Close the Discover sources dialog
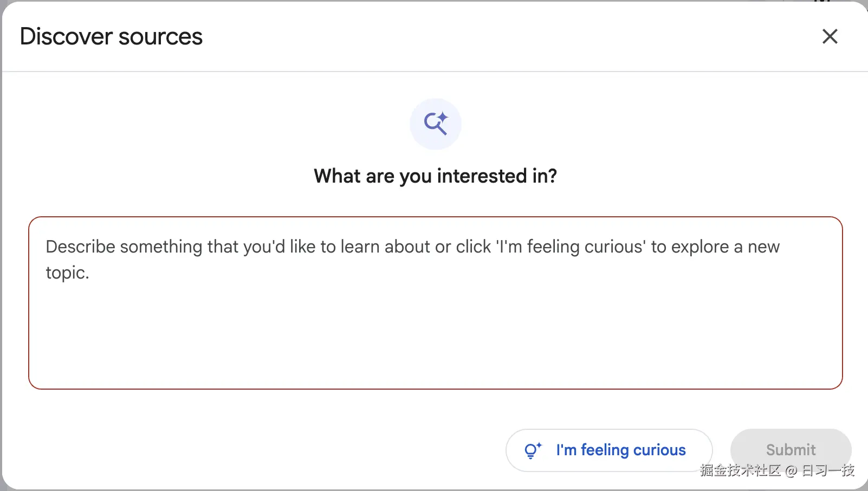Viewport: 868px width, 491px height. (x=830, y=37)
